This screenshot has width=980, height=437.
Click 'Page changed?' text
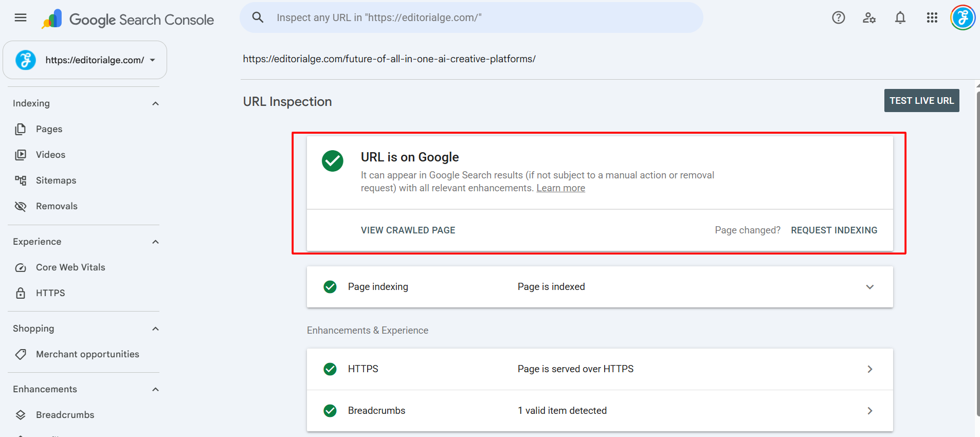pyautogui.click(x=748, y=230)
